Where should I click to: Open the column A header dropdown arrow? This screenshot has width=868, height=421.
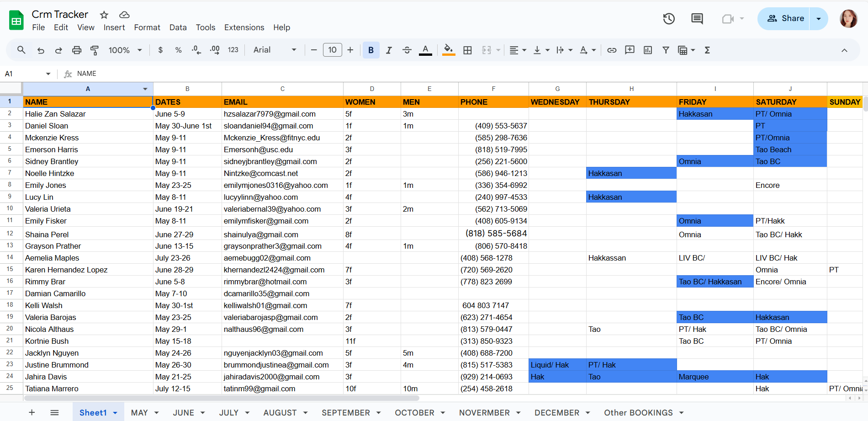click(x=145, y=89)
